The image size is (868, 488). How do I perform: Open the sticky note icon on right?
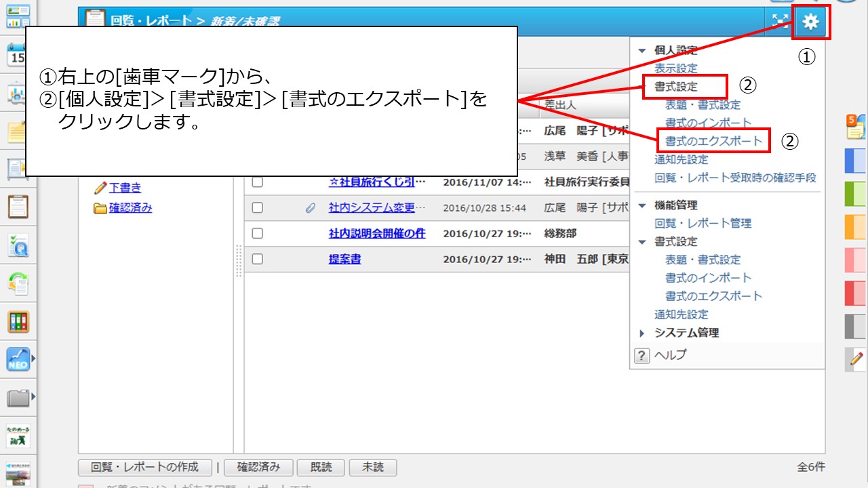(x=854, y=126)
